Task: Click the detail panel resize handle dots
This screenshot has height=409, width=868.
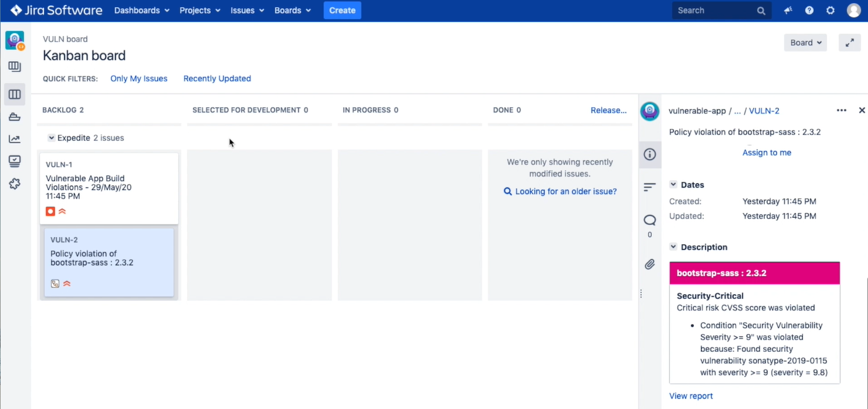Action: (x=641, y=294)
